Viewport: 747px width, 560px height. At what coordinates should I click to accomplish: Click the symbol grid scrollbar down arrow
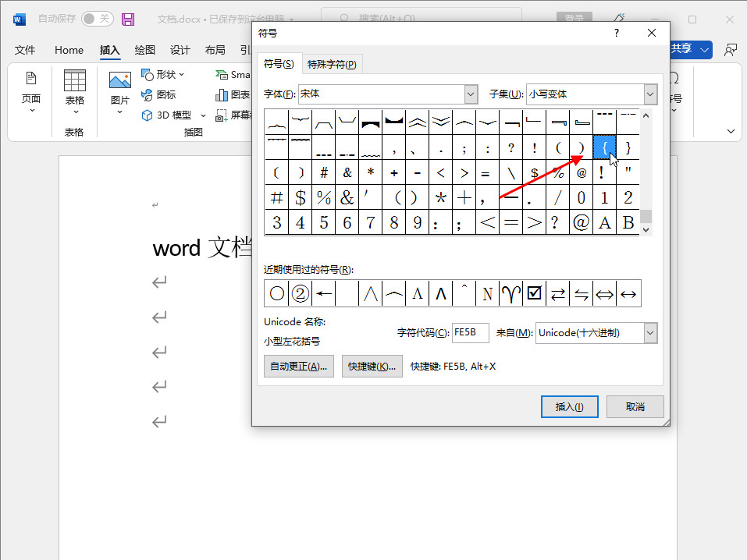(646, 230)
